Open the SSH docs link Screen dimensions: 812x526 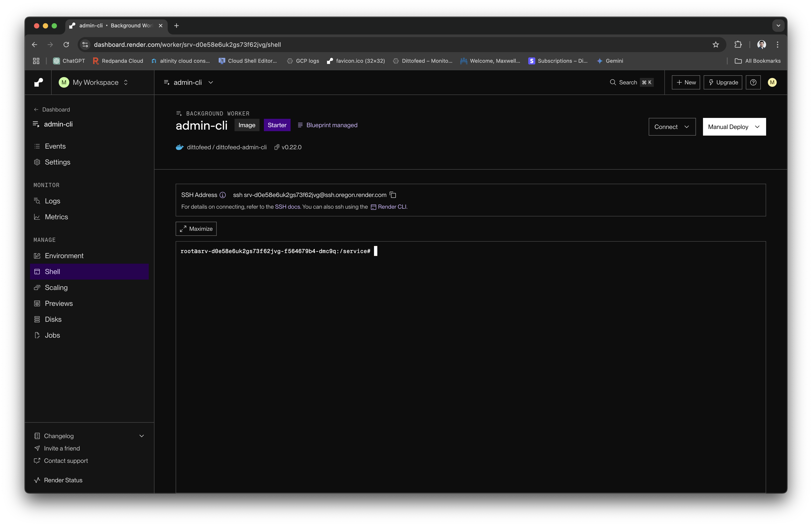coord(287,207)
